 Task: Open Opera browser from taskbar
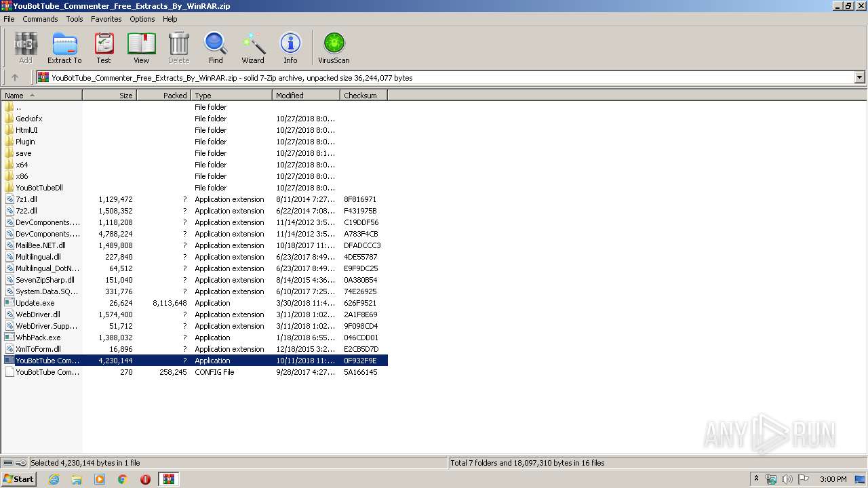[145, 479]
